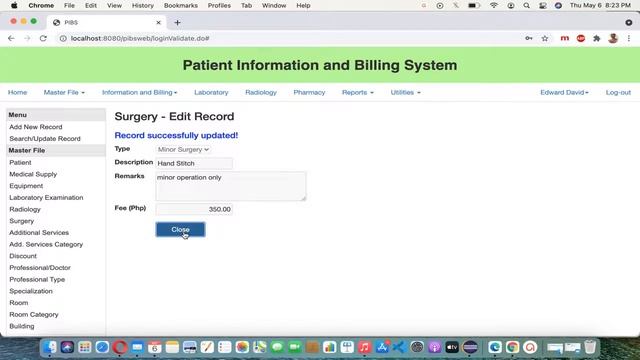Click the browser back arrow

(11, 38)
